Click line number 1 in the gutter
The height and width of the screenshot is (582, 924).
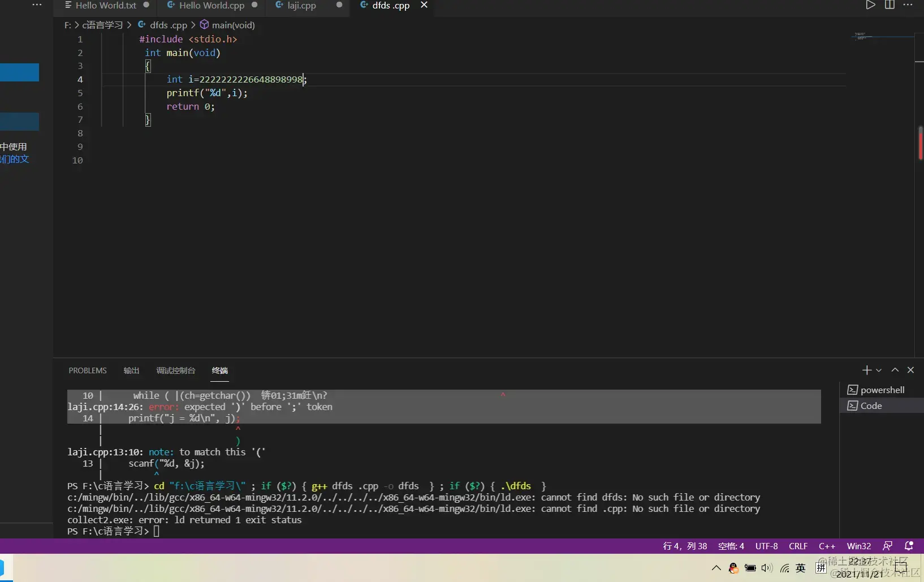80,39
